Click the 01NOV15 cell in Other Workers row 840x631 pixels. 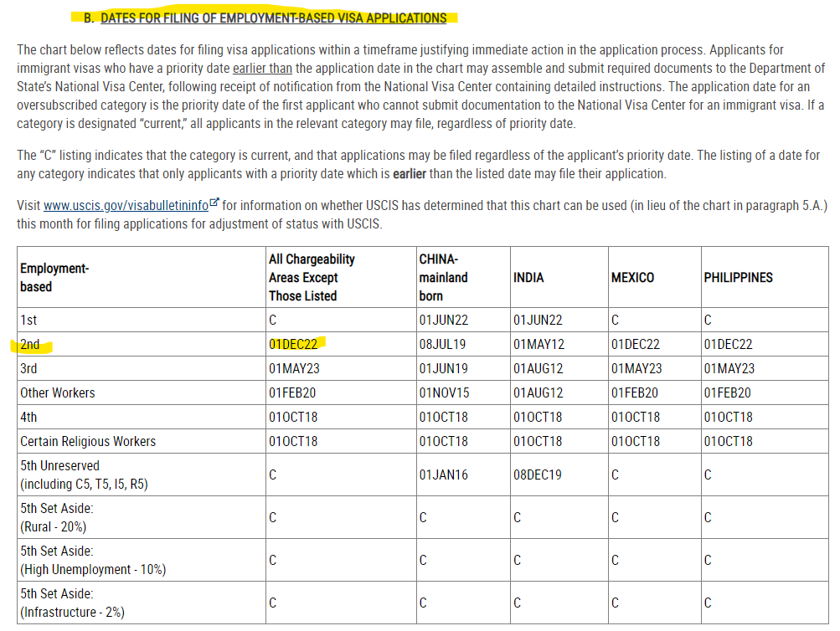444,392
